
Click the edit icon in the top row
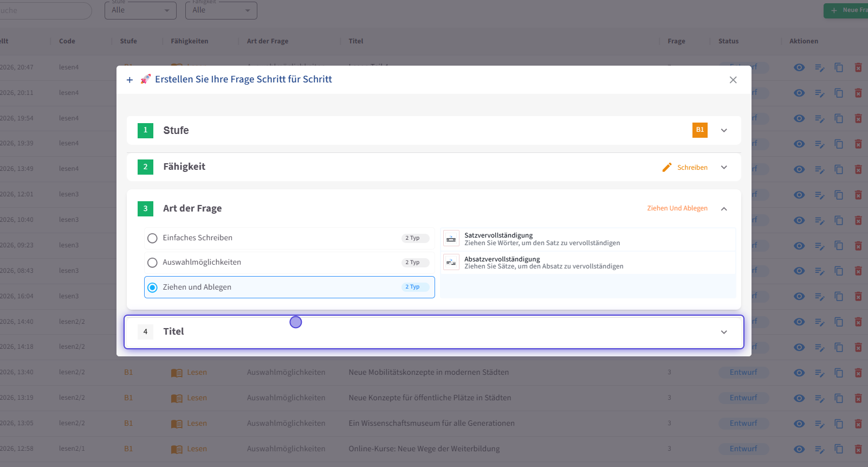coord(819,68)
